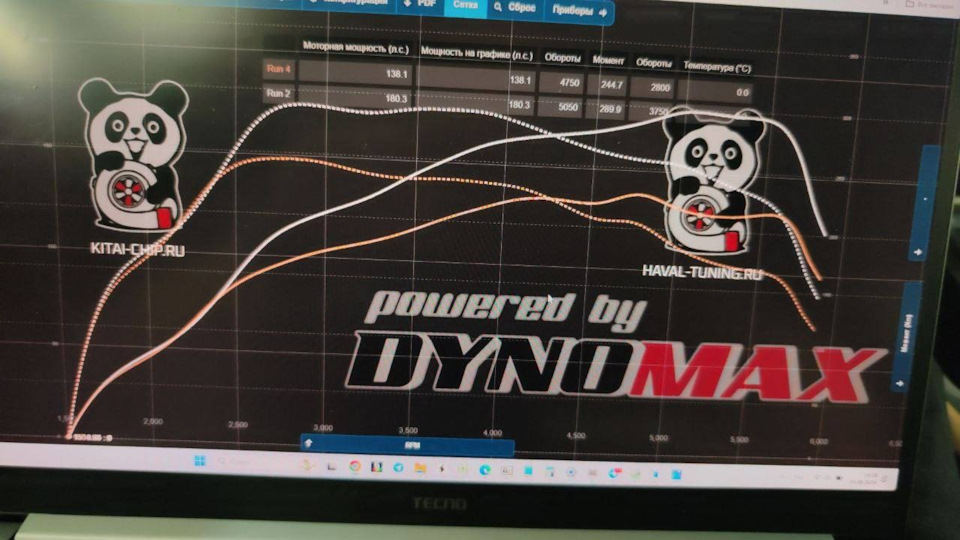Click the 4750 Обороты cell
The image size is (960, 540).
coord(561,83)
